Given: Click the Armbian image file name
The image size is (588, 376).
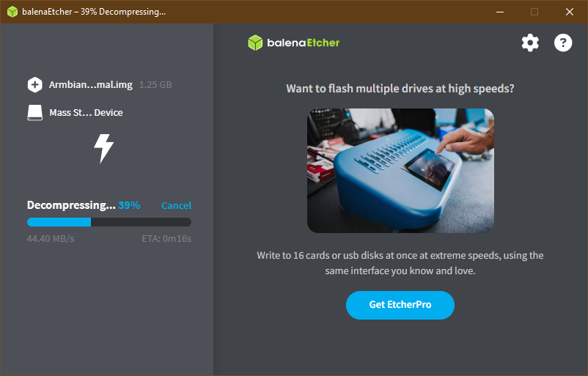Looking at the screenshot, I should [x=91, y=85].
